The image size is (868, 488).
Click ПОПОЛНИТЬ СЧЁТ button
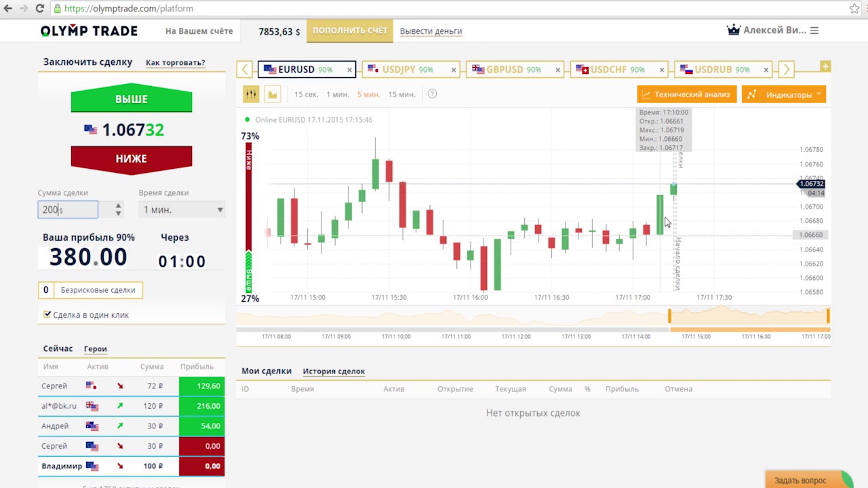tap(350, 30)
